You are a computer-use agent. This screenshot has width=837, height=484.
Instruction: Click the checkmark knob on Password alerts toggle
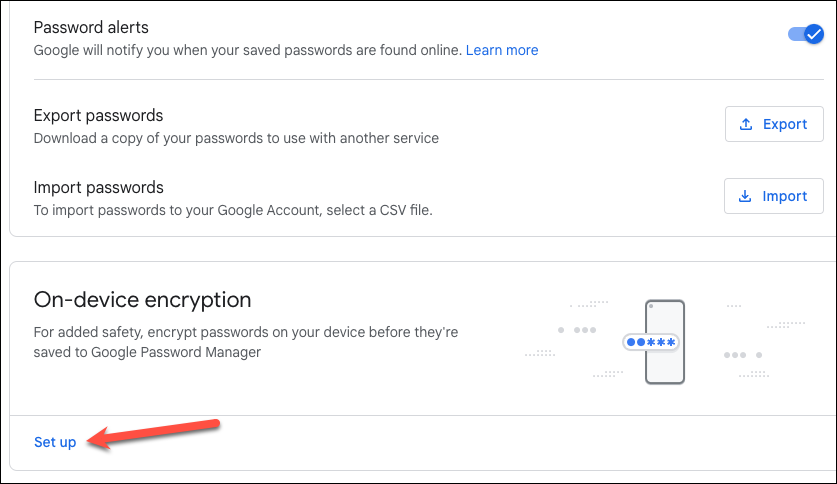pyautogui.click(x=813, y=34)
